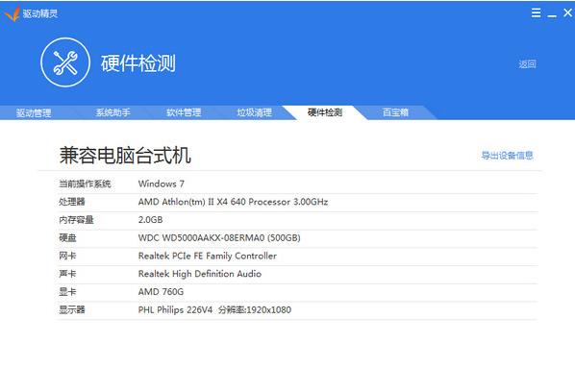Click the AMD Athlon II X4 640 value

click(233, 202)
